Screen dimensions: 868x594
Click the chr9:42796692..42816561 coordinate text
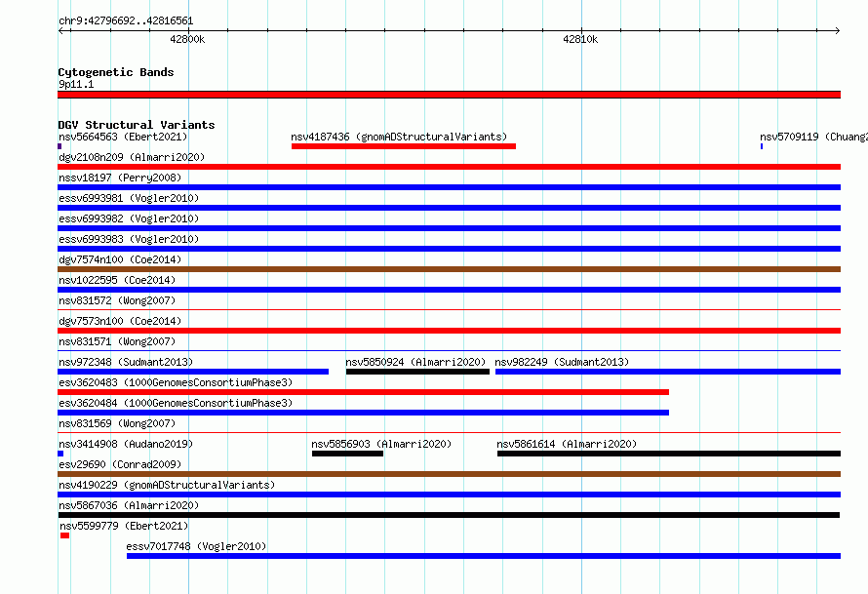point(126,20)
